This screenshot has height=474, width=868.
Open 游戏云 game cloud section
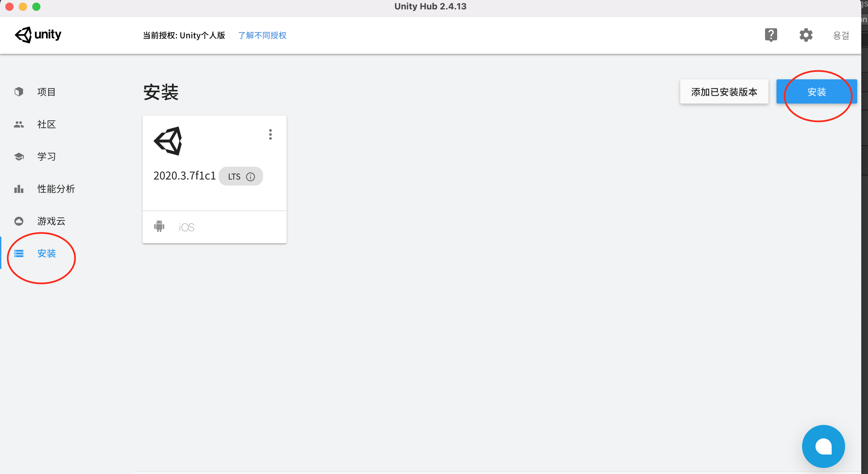click(51, 221)
